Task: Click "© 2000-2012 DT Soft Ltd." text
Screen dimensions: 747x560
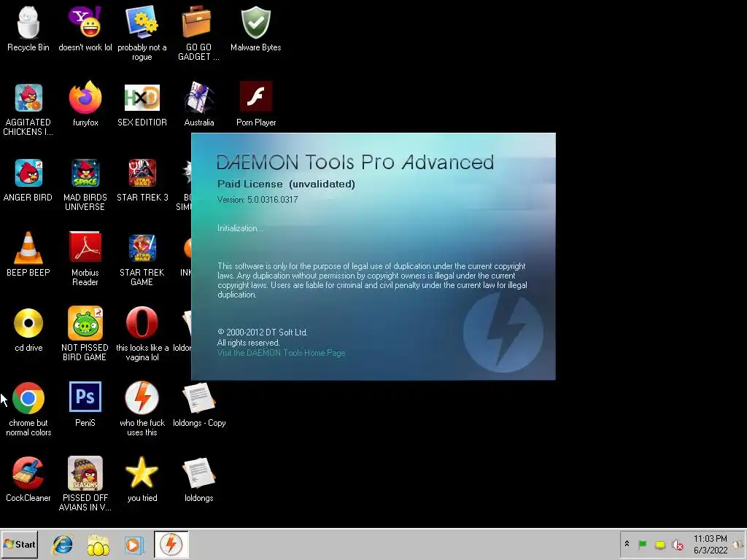Action: tap(263, 332)
